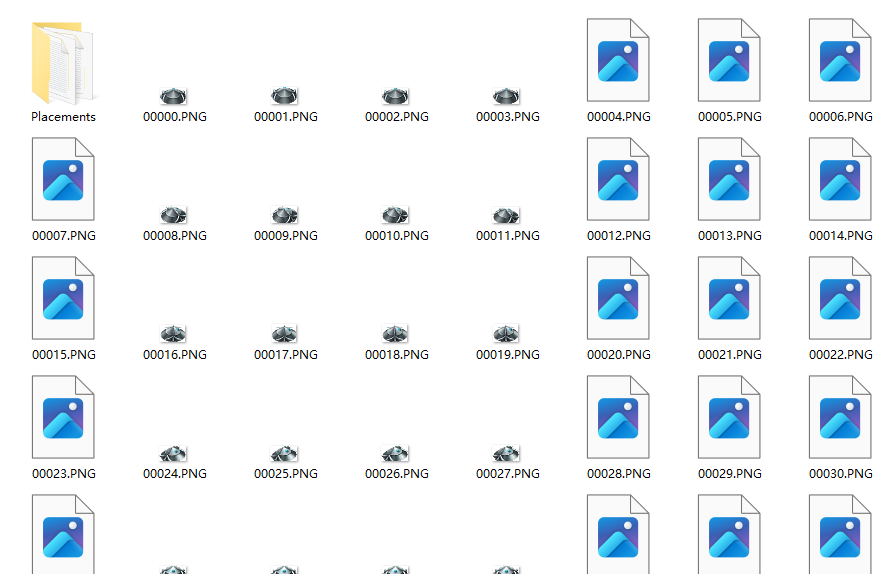The width and height of the screenshot is (888, 574).
Task: Choose the 00015.PNG file icon
Action: [x=63, y=299]
